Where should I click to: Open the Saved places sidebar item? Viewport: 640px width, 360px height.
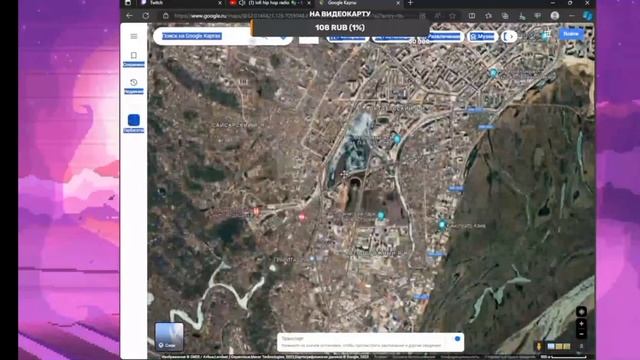point(133,59)
